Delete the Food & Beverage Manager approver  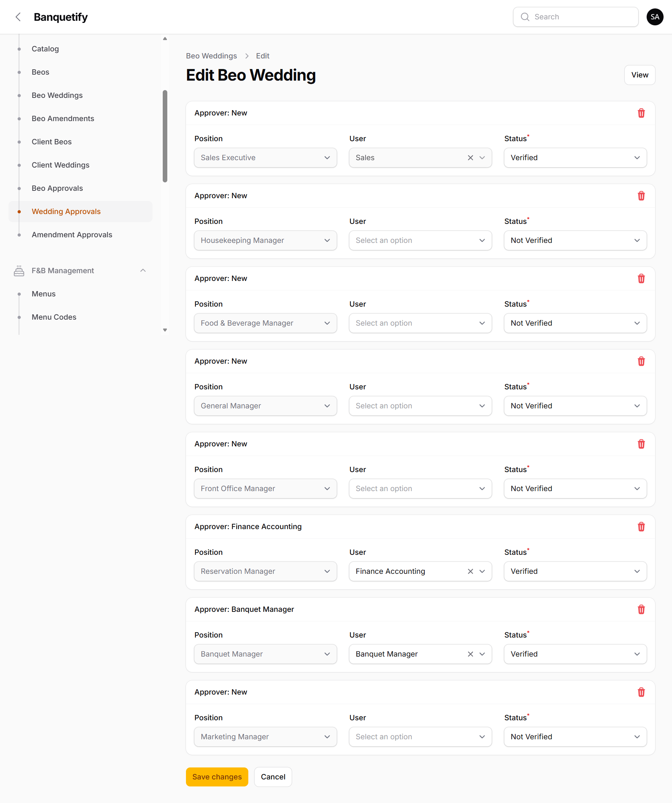point(641,278)
